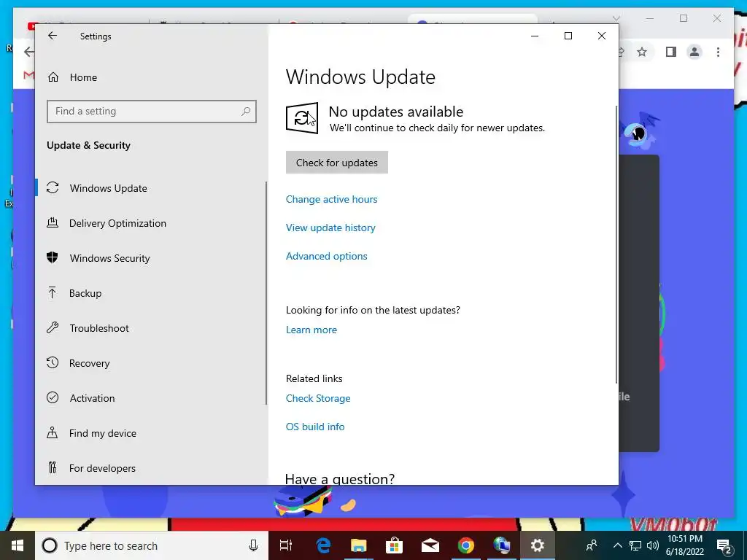Open Microsoft Store from the taskbar
The width and height of the screenshot is (747, 560).
pyautogui.click(x=395, y=545)
